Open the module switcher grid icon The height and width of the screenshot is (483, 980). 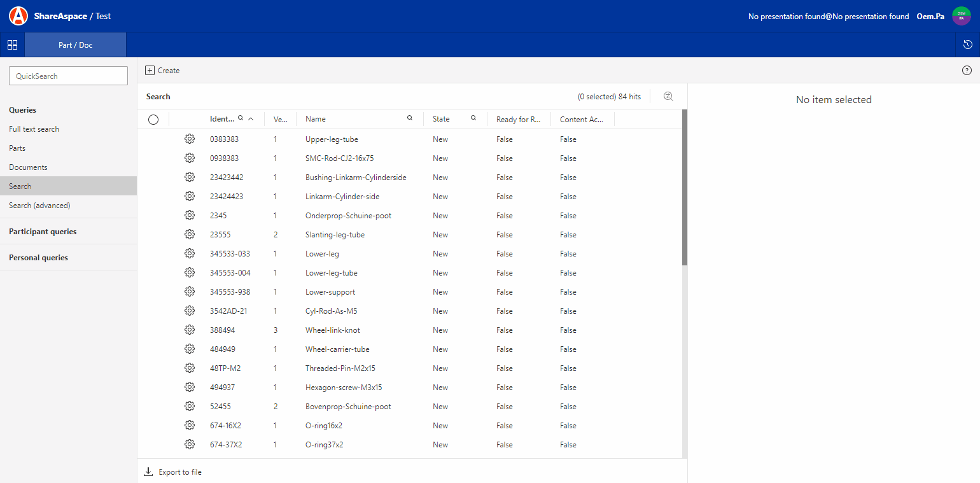click(12, 45)
